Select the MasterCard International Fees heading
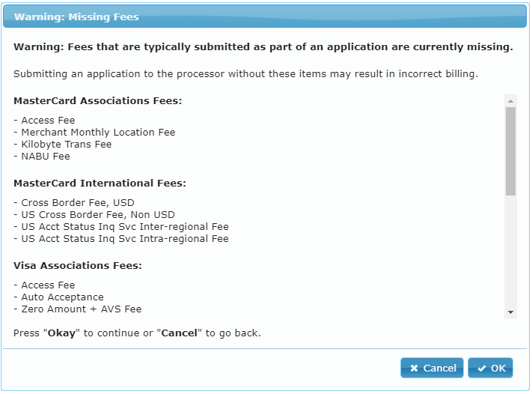The width and height of the screenshot is (532, 394). click(x=100, y=183)
